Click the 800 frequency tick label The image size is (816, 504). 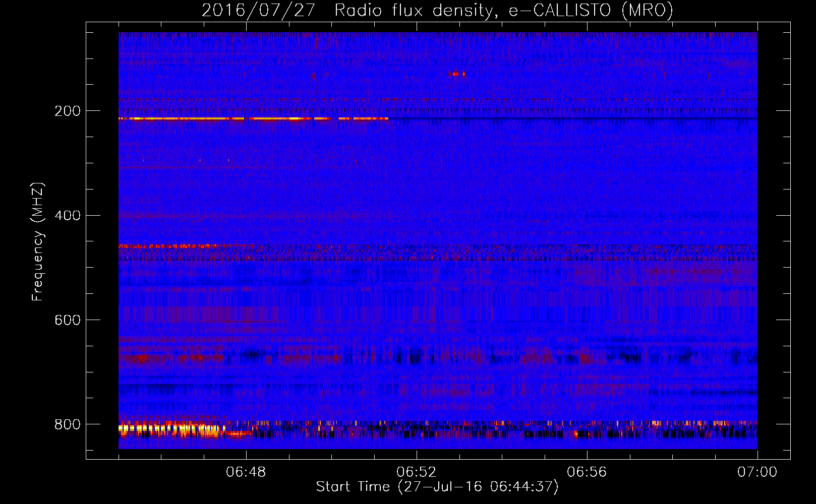68,424
